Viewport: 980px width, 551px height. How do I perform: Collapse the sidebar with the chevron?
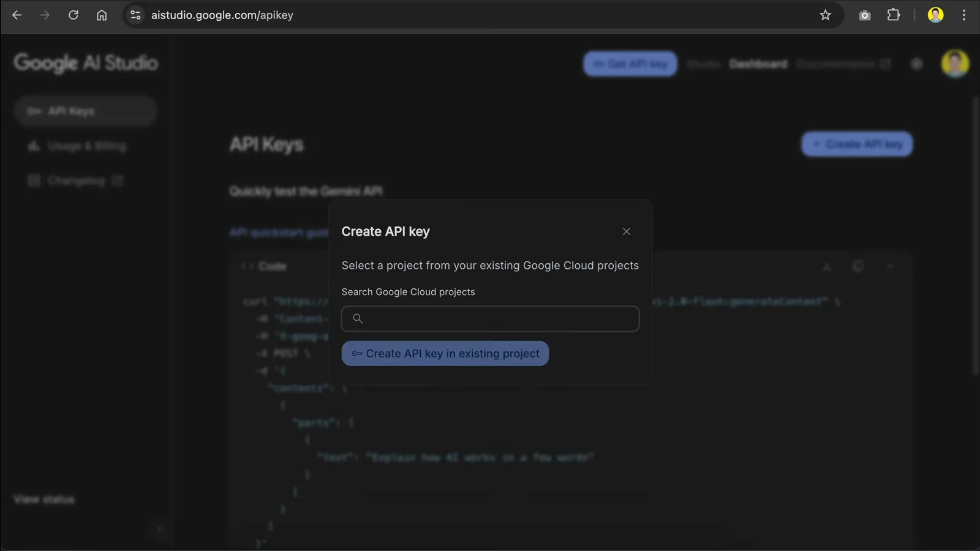pyautogui.click(x=159, y=529)
